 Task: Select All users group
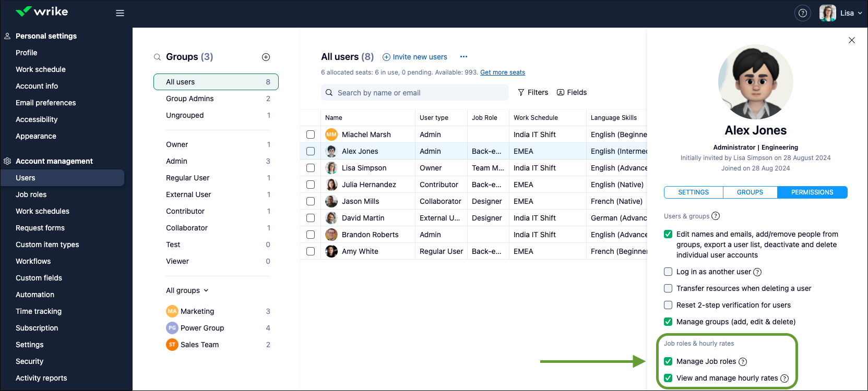[x=216, y=82]
